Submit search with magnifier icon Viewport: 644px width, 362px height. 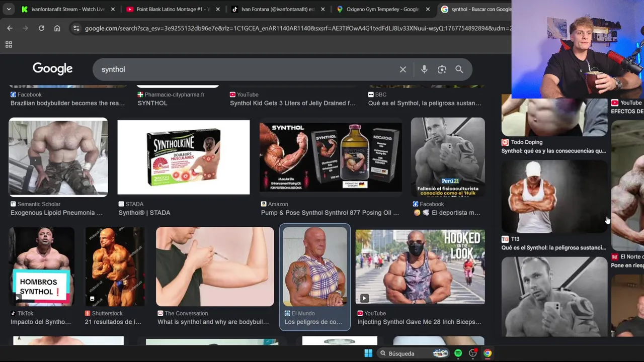(459, 69)
